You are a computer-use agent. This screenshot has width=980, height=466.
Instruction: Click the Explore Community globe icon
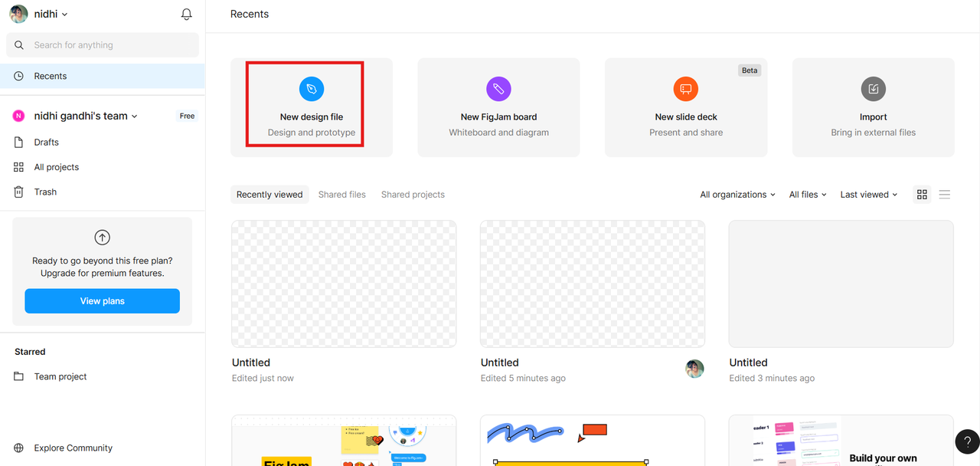pyautogui.click(x=19, y=448)
